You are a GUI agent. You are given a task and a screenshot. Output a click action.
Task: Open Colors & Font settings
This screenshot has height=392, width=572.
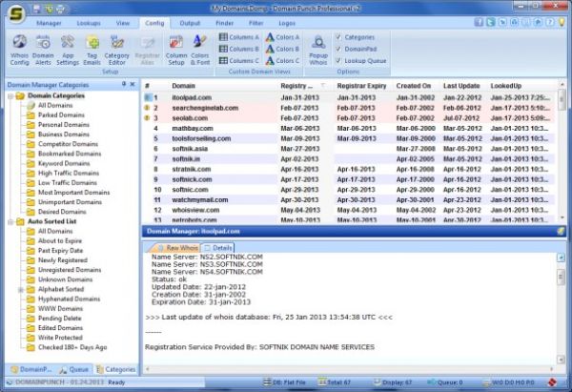click(x=200, y=50)
